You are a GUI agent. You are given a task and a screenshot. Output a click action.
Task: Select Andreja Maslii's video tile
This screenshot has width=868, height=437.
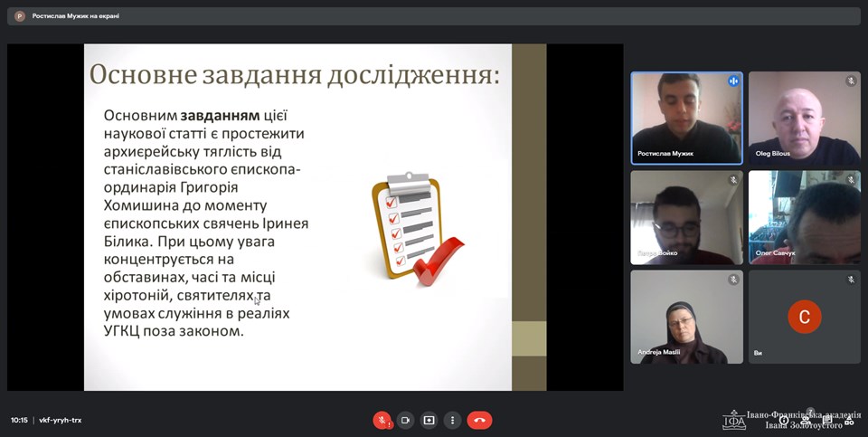pos(686,317)
